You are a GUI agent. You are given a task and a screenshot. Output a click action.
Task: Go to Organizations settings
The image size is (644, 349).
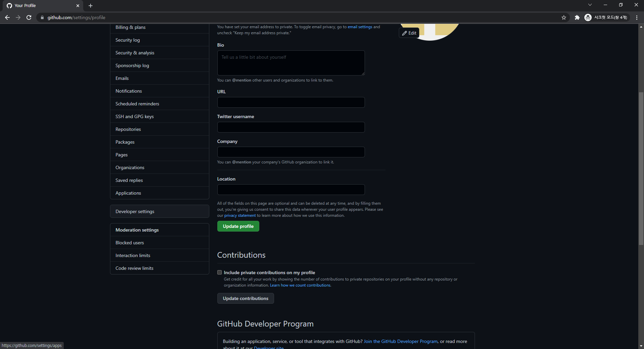click(160, 167)
